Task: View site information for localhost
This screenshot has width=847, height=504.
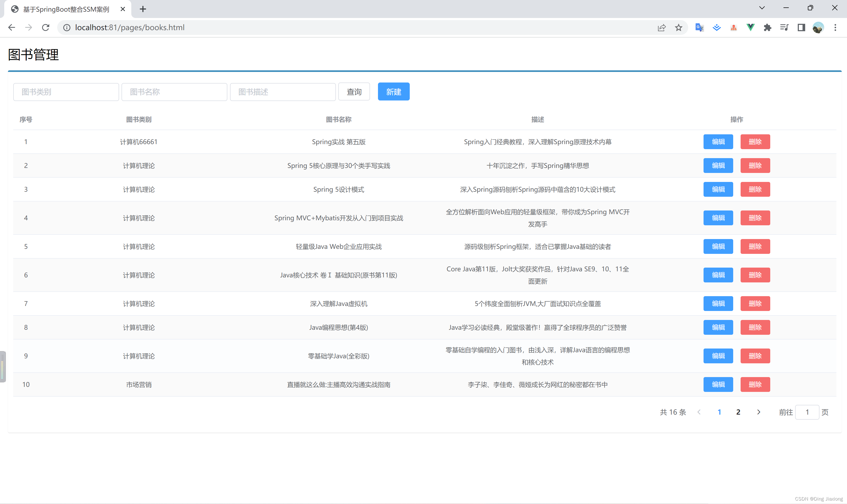Action: click(67, 28)
